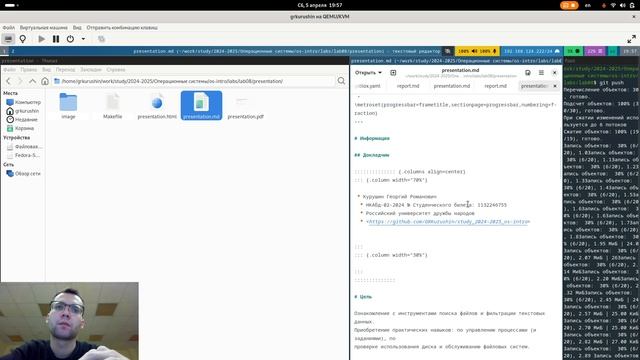Screen dimensions: 640x360
Task: Close the active editor tab
Action: coord(555,86)
